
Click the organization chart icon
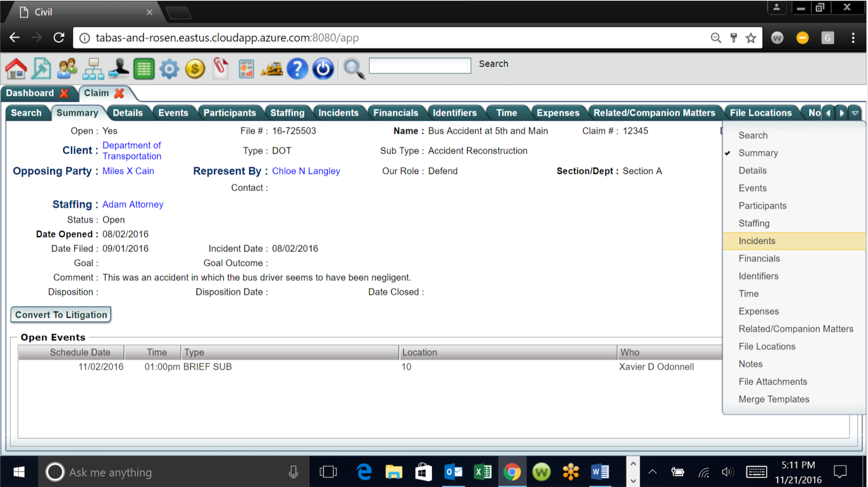point(93,68)
